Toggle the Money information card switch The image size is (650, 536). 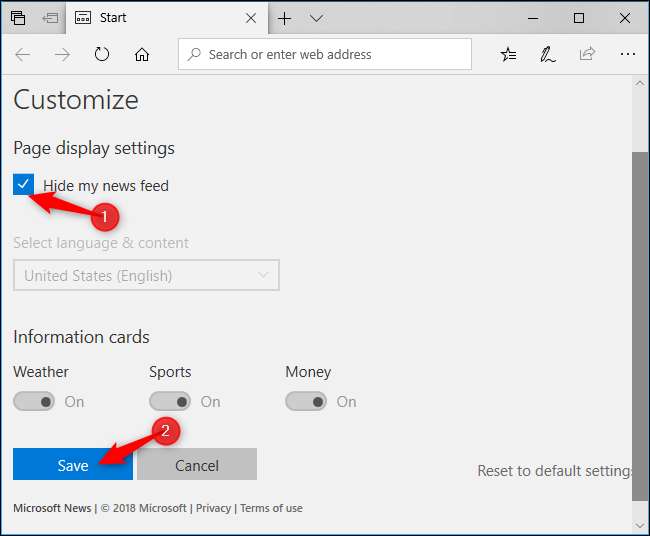[306, 401]
